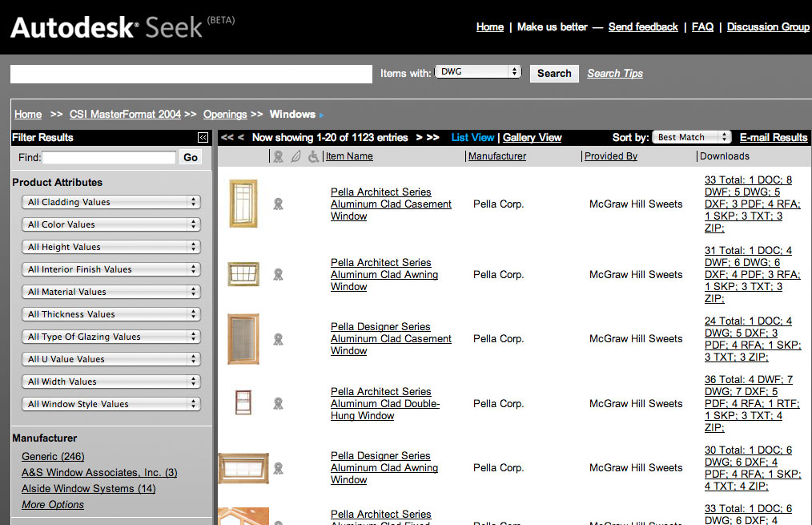812x525 pixels.
Task: Go to next page of results
Action: coord(419,137)
